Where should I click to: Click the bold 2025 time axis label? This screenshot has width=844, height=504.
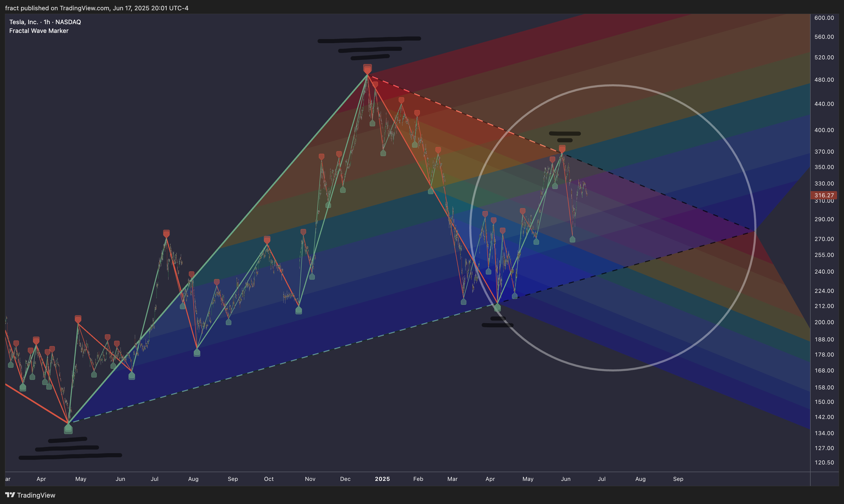click(x=382, y=479)
